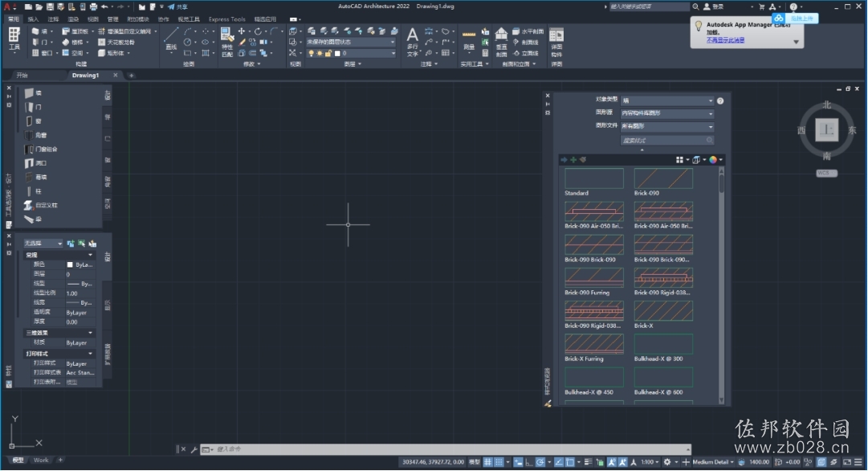Toggle lineweight display in status bar

[x=588, y=461]
